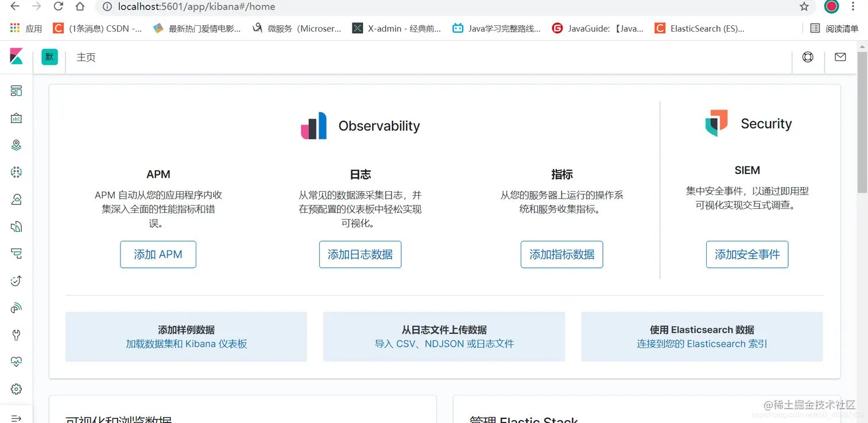868x423 pixels.
Task: Open the Canvas app from the sidebar
Action: coord(17,118)
